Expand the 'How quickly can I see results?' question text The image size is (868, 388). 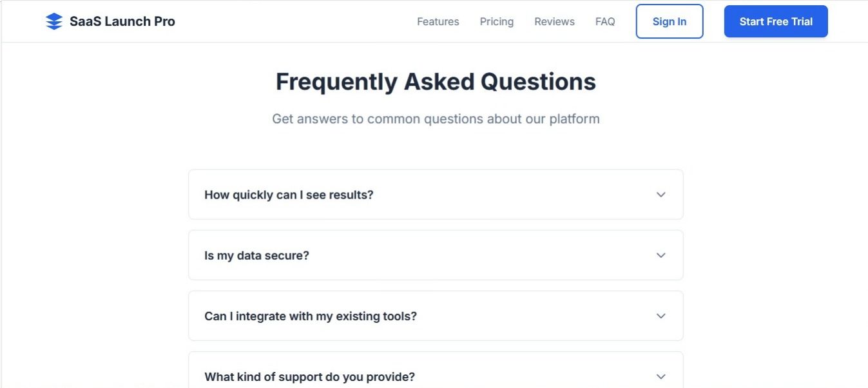289,195
